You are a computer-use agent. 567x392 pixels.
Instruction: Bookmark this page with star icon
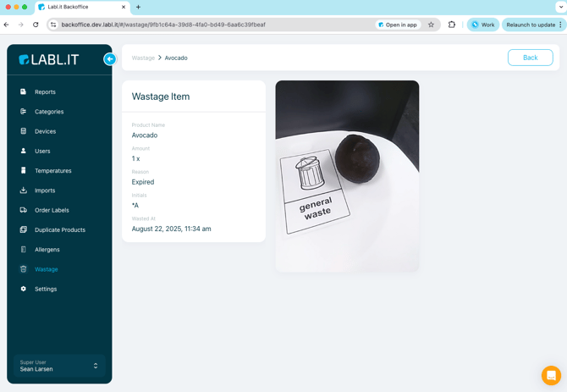(x=431, y=25)
